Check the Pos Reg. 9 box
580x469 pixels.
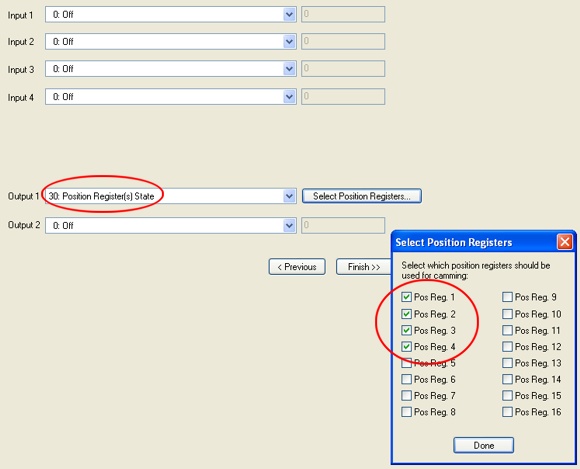click(x=508, y=297)
